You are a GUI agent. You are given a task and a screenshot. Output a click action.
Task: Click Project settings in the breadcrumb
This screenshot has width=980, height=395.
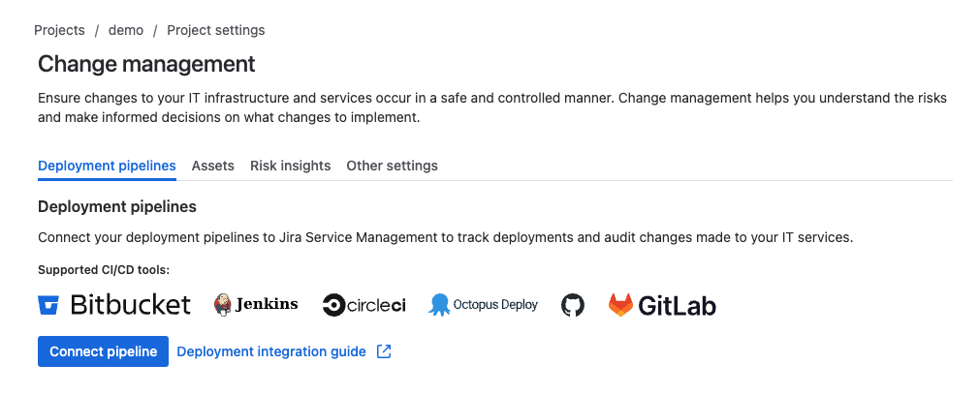215,30
